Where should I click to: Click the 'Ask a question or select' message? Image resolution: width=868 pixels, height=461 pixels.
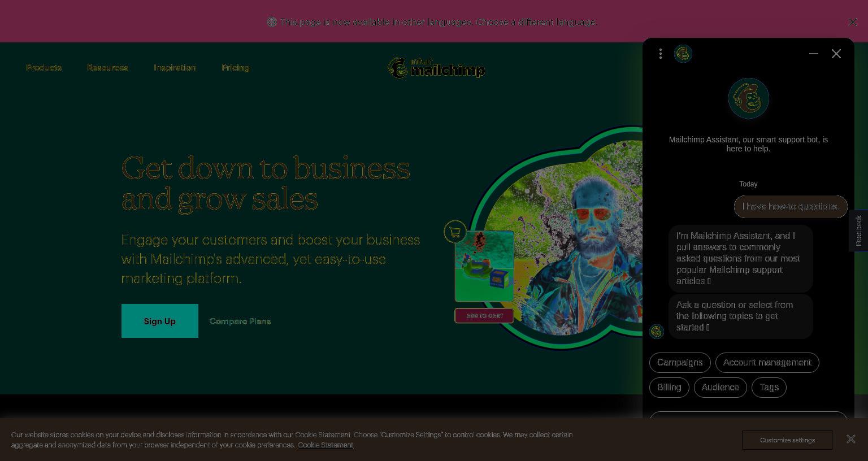click(740, 316)
